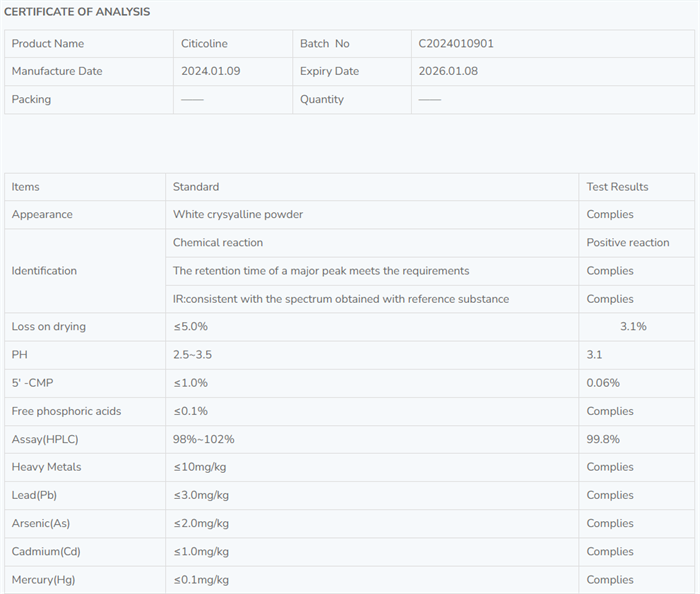
Task: Select the PH standard 2.5~3.5
Action: pos(194,355)
